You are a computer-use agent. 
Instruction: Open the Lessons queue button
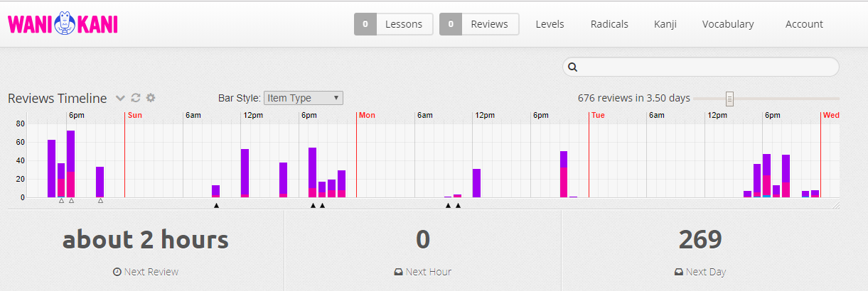coord(393,24)
